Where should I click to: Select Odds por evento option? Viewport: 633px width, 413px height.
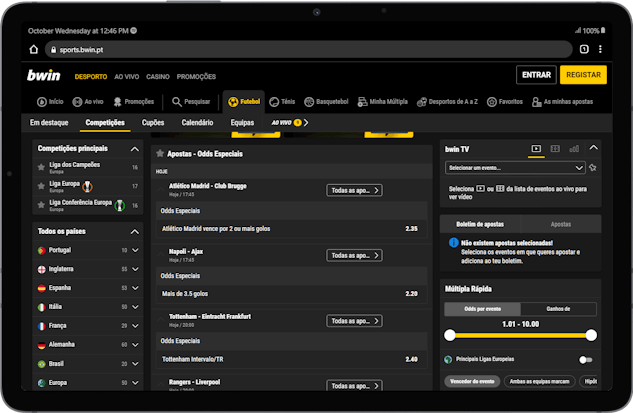(x=482, y=309)
